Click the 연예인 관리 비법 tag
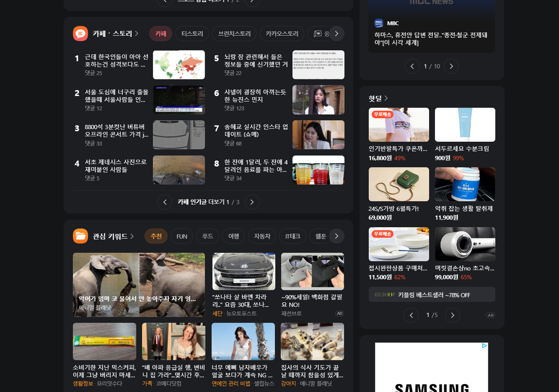 pos(231,384)
